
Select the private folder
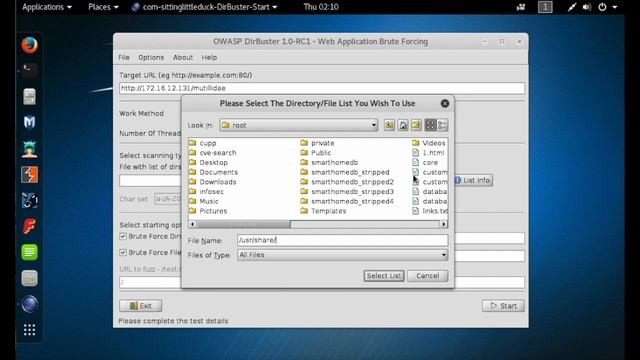318,143
